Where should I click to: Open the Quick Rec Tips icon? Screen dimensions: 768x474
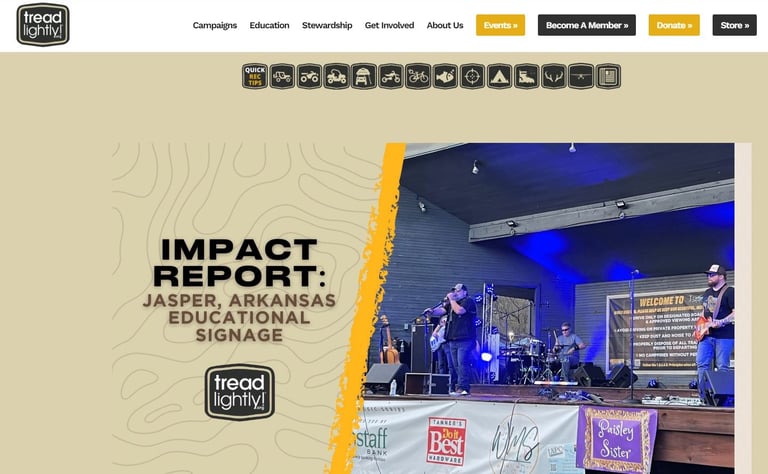(255, 76)
